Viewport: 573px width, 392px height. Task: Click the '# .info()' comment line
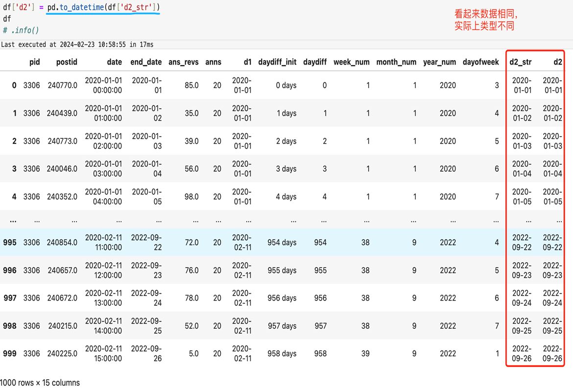click(21, 30)
